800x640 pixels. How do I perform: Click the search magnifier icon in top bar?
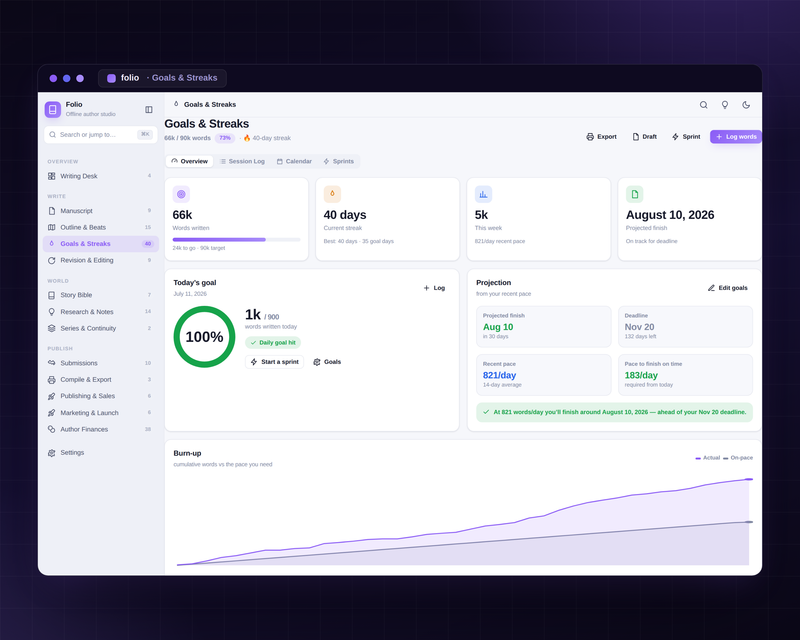[703, 105]
